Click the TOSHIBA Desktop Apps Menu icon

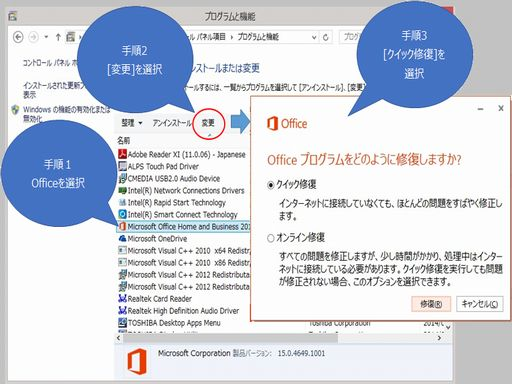click(122, 322)
